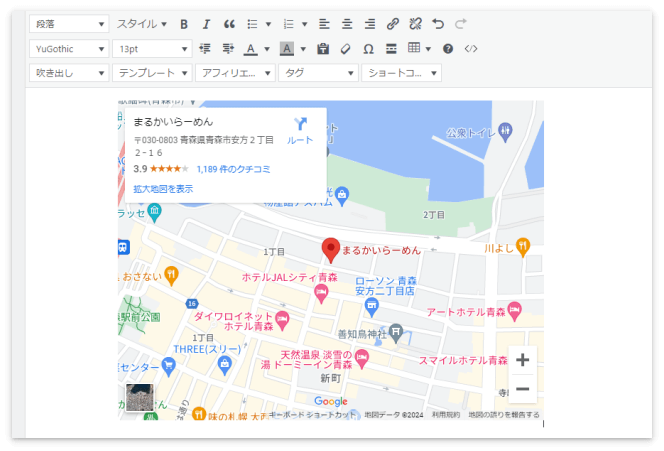Screen dimensions: 664x451
Task: Select the アートホテル青森 hotel marker
Action: click(x=515, y=311)
